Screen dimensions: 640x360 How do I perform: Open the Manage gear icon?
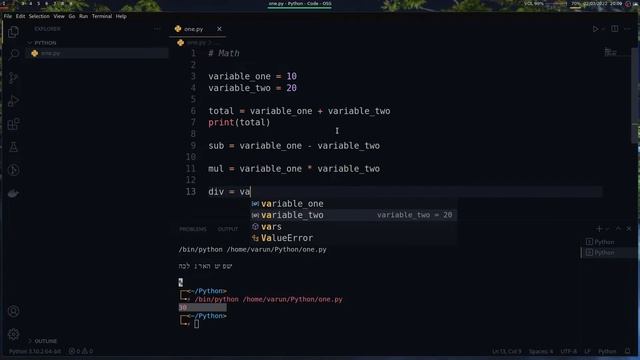pyautogui.click(x=13, y=334)
